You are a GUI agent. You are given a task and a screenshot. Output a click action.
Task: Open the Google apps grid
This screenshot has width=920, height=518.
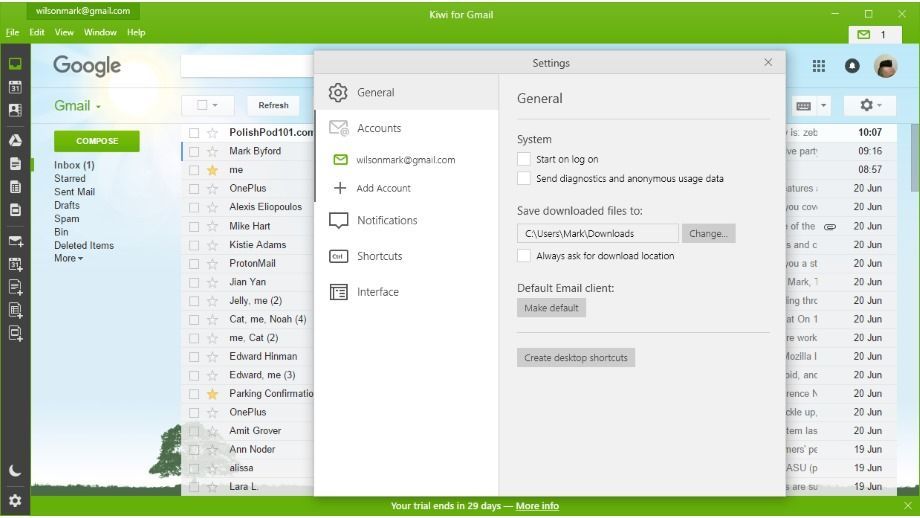click(818, 66)
